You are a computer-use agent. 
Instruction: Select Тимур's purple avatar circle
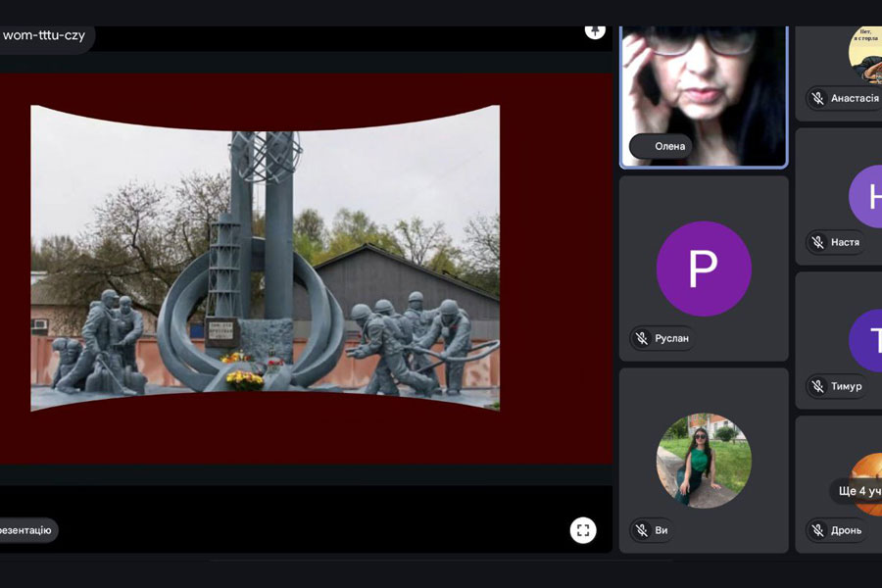coord(866,340)
